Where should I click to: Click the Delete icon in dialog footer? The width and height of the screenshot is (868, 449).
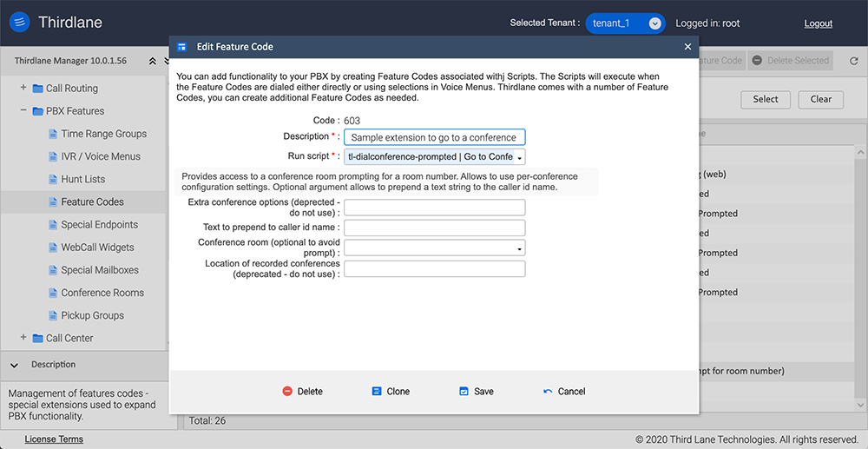[x=287, y=392]
